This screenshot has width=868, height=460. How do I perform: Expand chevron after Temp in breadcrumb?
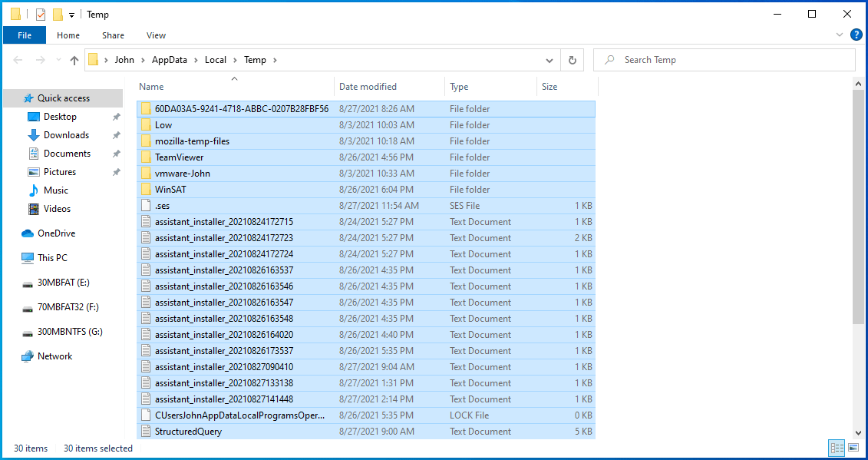pyautogui.click(x=275, y=60)
